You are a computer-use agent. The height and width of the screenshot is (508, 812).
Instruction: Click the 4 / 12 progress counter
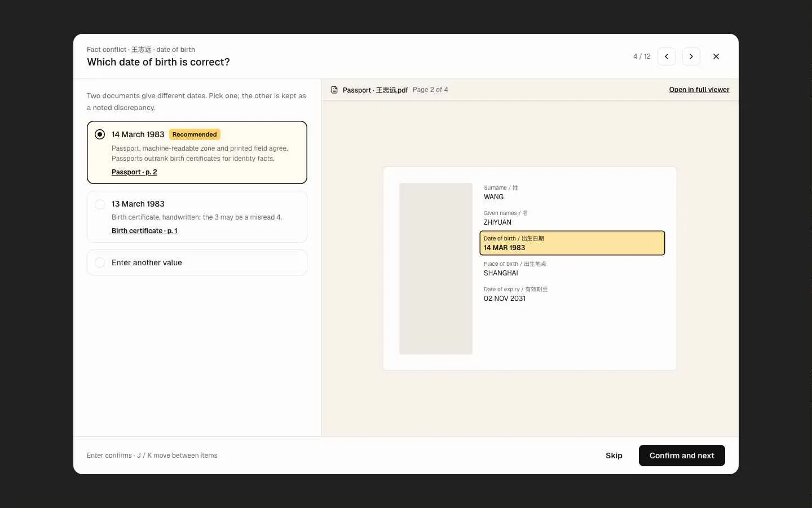pos(642,56)
